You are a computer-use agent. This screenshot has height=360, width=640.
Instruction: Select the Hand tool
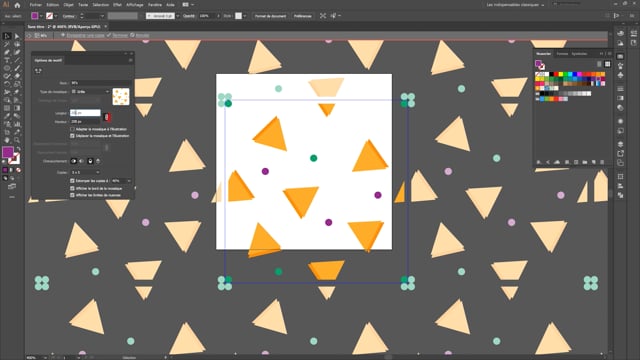coord(7,140)
